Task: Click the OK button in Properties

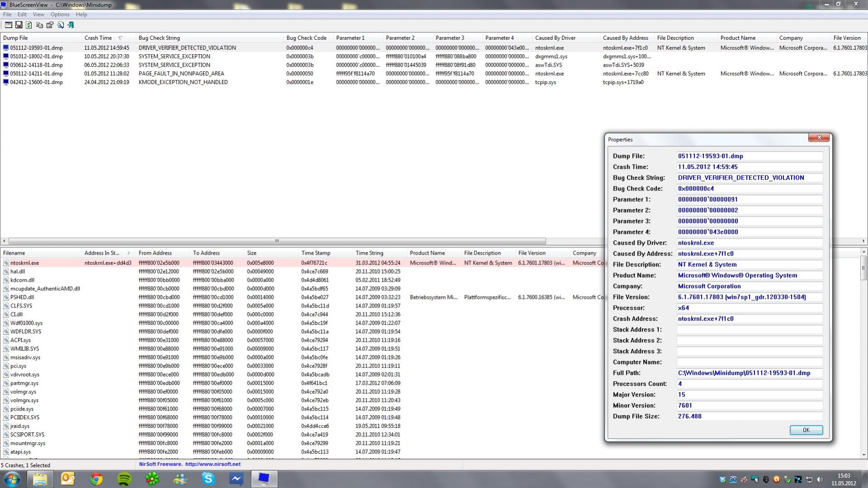Action: pos(806,430)
